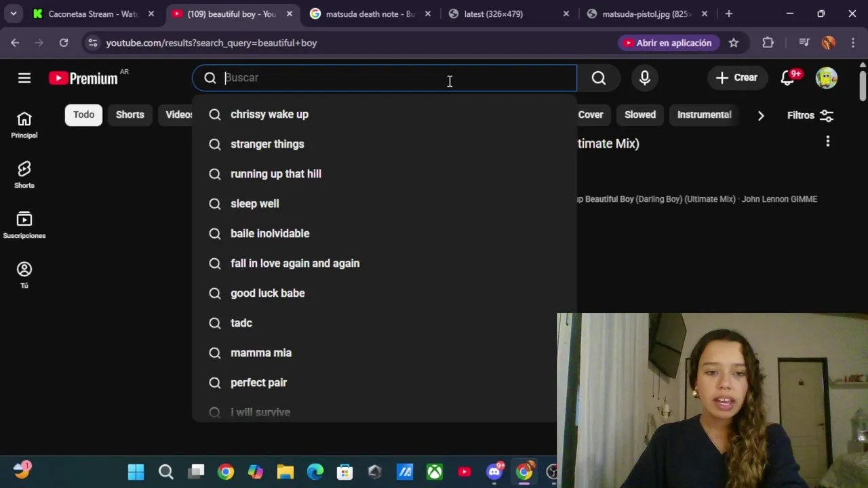Choose the 'sleep well' suggestion

point(384,203)
